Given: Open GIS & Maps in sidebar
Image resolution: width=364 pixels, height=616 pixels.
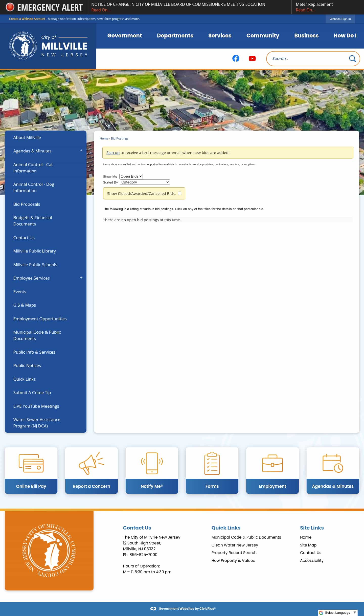Looking at the screenshot, I should pyautogui.click(x=25, y=305).
